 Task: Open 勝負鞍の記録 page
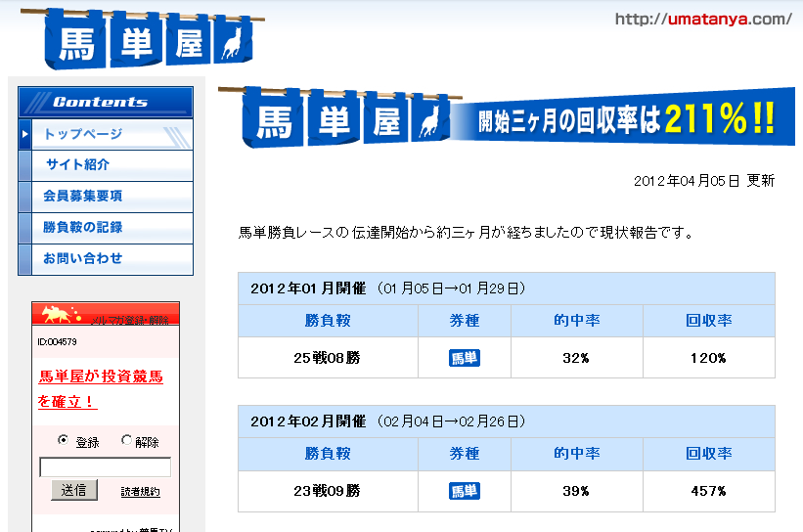83,228
